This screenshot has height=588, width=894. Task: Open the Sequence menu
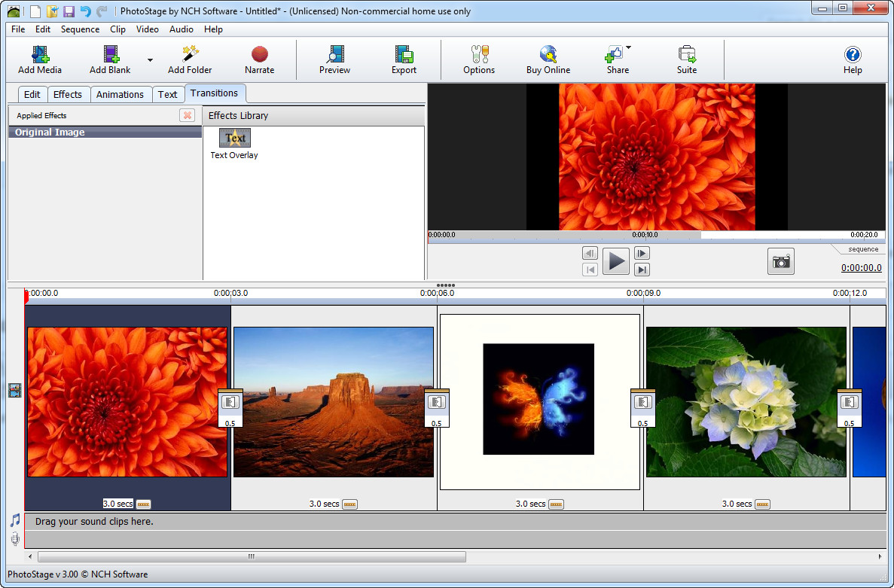pos(80,29)
